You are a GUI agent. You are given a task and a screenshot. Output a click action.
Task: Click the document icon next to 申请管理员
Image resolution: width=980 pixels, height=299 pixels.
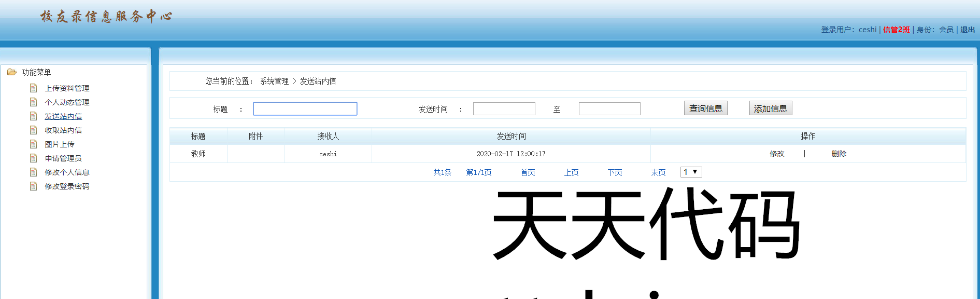click(34, 158)
